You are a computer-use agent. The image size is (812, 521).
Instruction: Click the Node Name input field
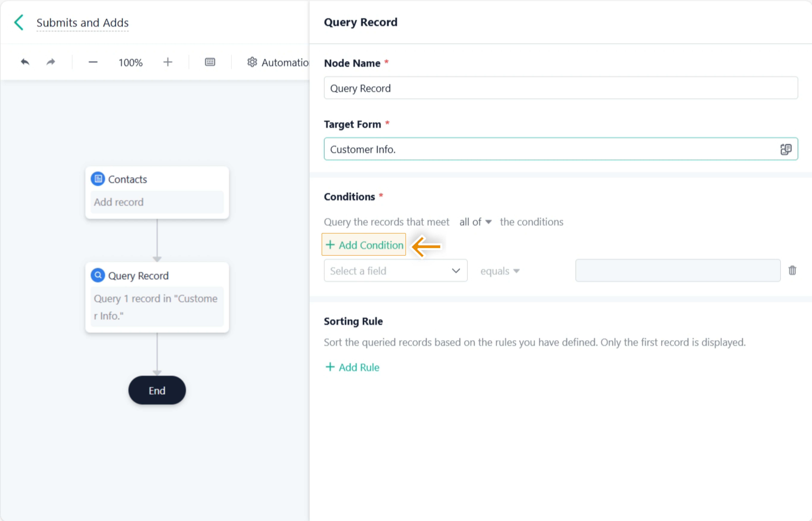click(561, 88)
